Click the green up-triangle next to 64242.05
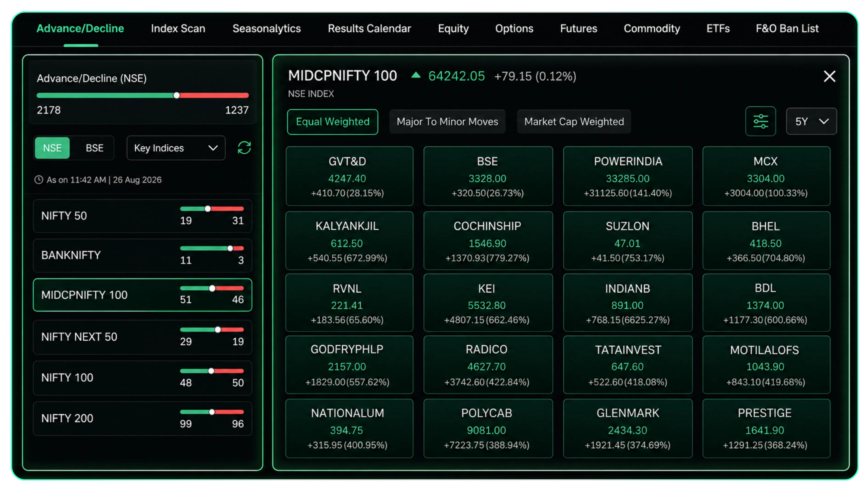The width and height of the screenshot is (868, 488). tap(415, 75)
